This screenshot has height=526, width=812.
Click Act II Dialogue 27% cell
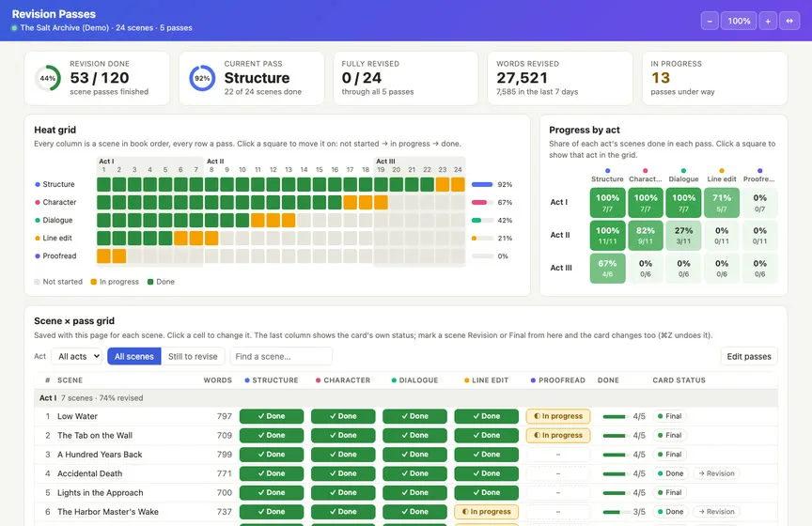pos(683,236)
